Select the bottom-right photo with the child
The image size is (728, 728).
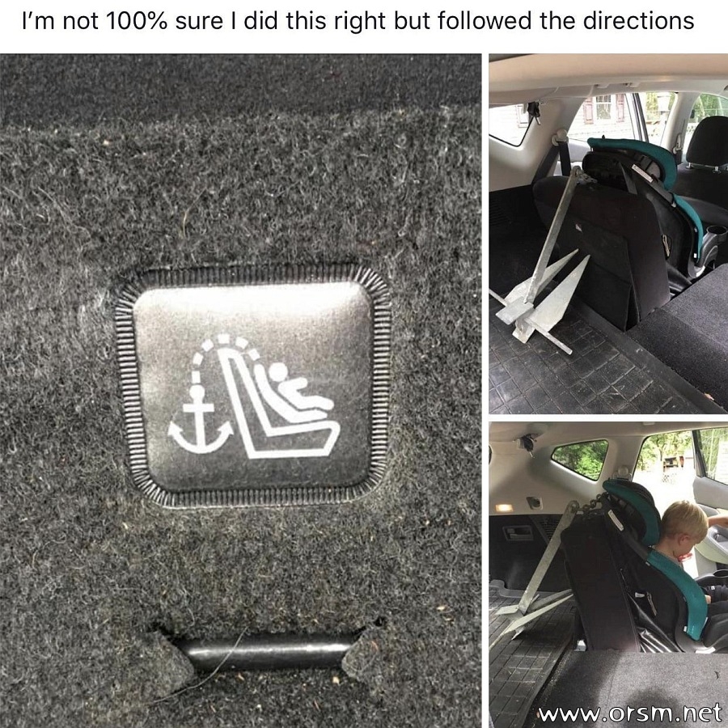point(608,575)
